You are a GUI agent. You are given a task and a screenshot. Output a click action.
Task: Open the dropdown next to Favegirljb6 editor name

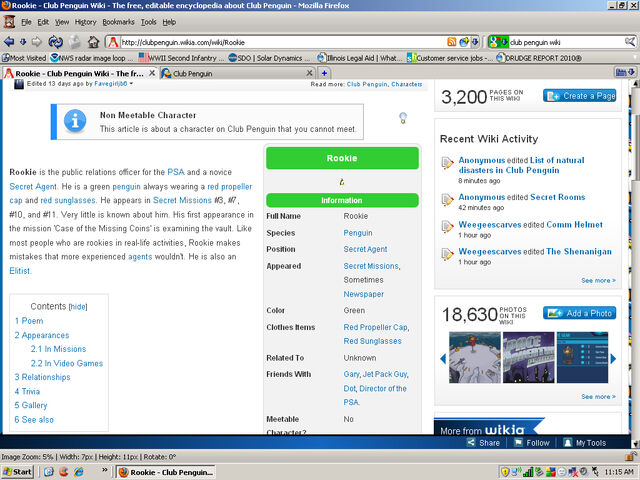[x=131, y=84]
